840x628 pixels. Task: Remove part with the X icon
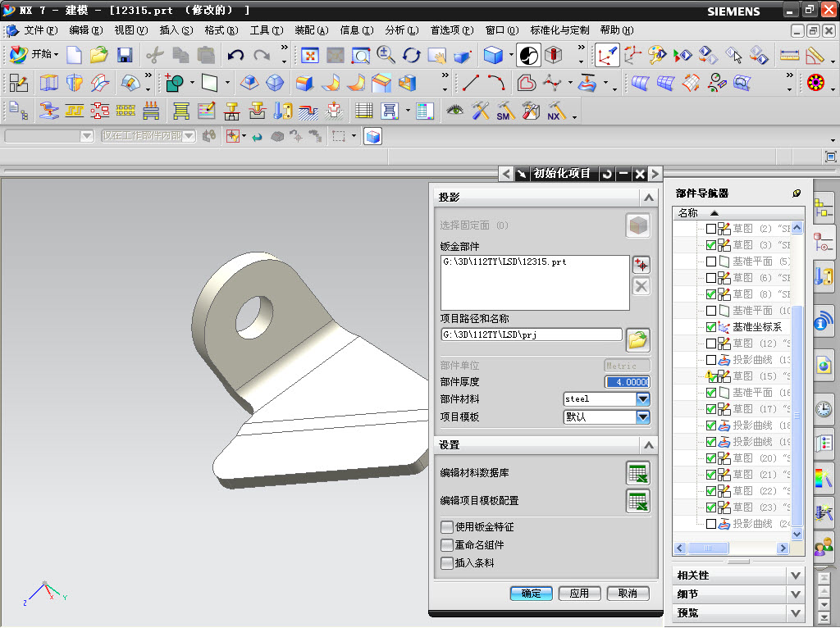click(x=641, y=286)
